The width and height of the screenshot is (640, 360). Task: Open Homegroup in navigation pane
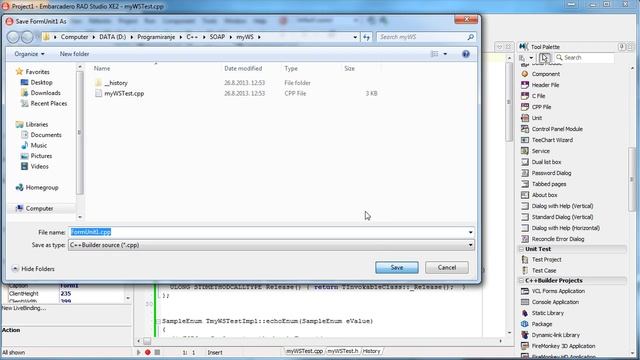coord(37,188)
